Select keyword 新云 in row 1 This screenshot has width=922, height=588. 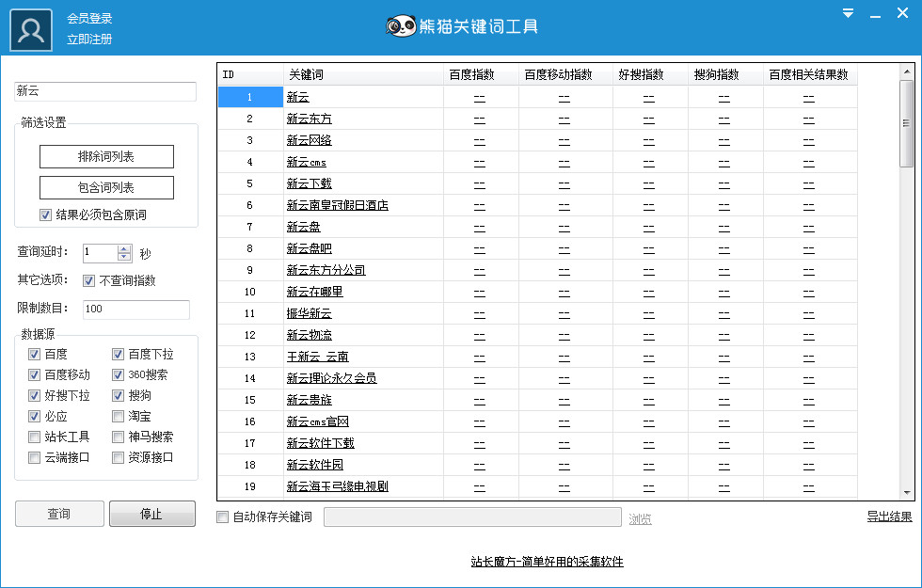[x=297, y=98]
